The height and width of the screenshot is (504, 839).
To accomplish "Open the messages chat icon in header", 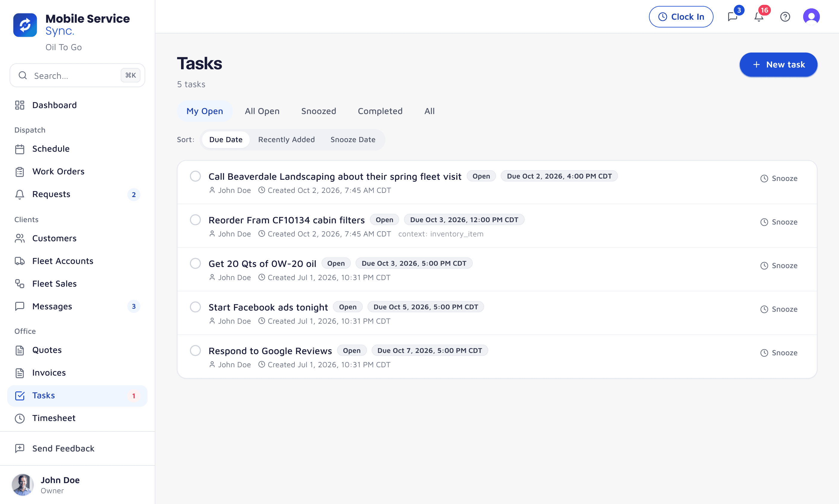I will (733, 17).
